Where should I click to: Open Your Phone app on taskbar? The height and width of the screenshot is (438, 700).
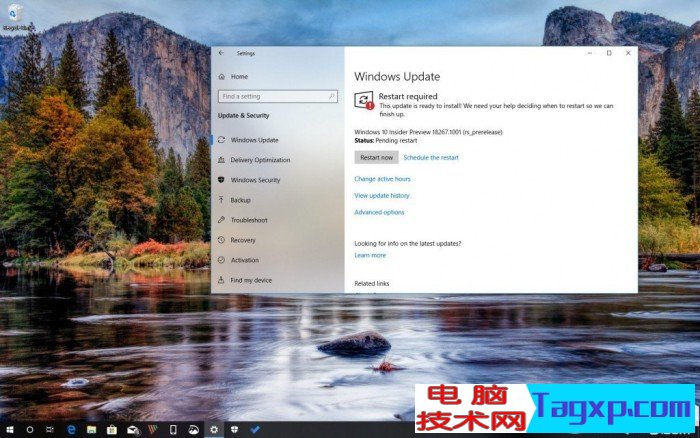point(173,430)
